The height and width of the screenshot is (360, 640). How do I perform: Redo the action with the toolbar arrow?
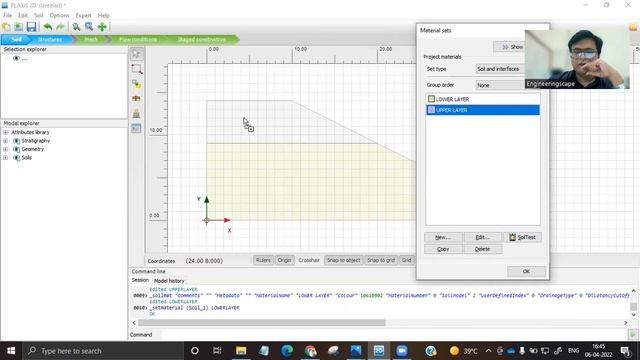coord(60,27)
